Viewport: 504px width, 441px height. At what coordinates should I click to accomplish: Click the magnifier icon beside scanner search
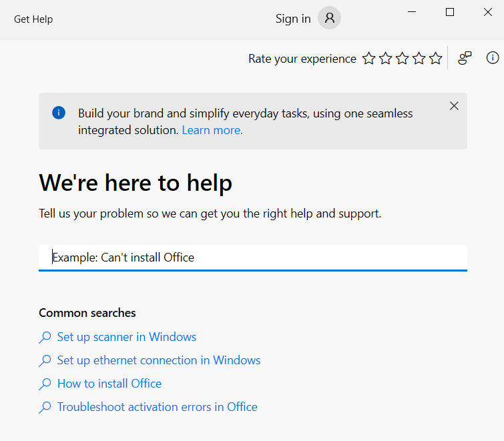(45, 338)
